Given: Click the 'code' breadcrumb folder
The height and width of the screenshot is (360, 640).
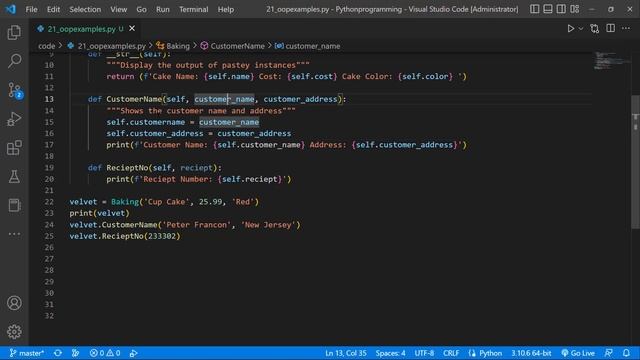Looking at the screenshot, I should 47,46.
